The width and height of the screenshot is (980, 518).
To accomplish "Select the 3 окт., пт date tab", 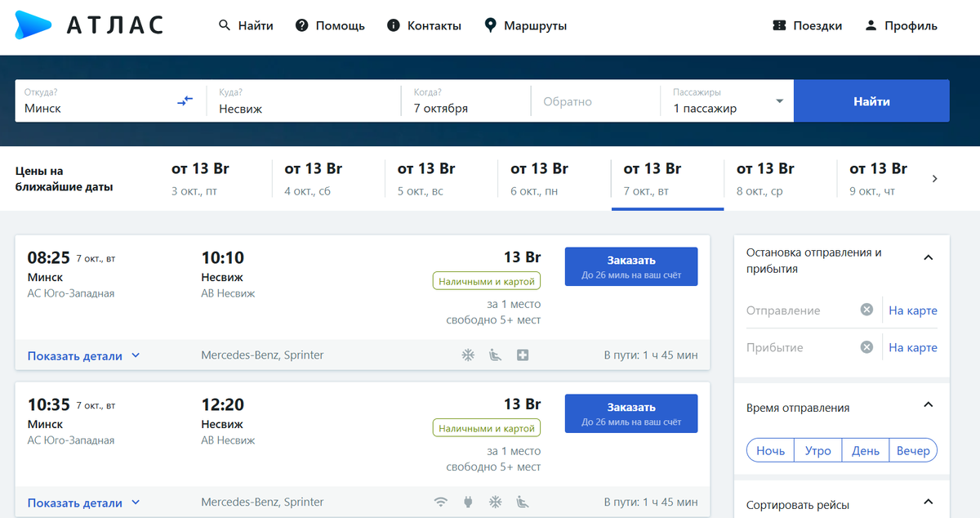I will [x=215, y=179].
